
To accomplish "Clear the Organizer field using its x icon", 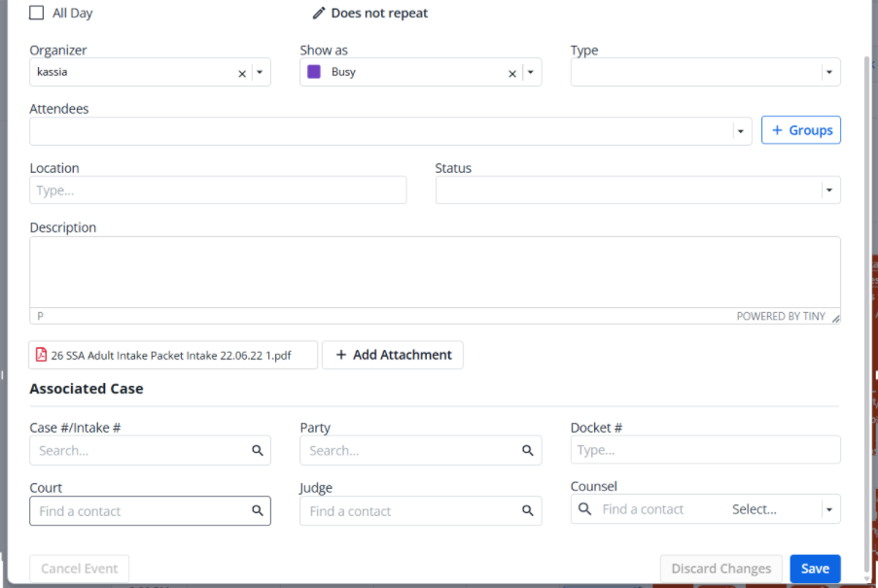I will [241, 72].
